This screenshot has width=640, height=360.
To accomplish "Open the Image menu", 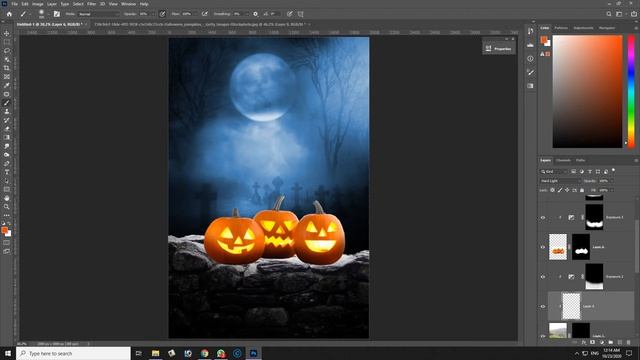I will point(38,4).
